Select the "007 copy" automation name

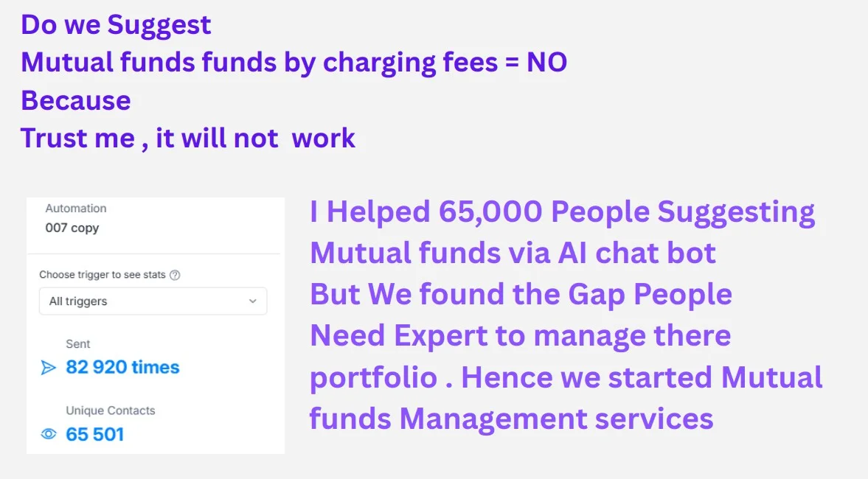pyautogui.click(x=72, y=228)
